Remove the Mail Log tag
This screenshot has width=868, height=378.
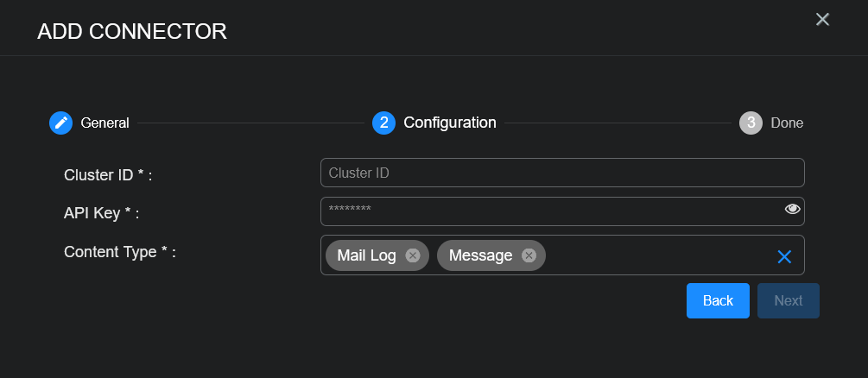413,255
